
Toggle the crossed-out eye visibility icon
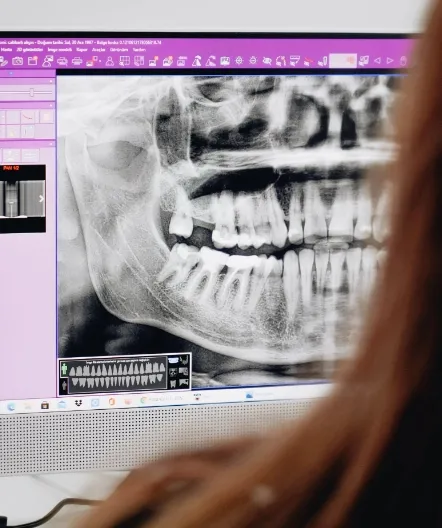pos(267,61)
